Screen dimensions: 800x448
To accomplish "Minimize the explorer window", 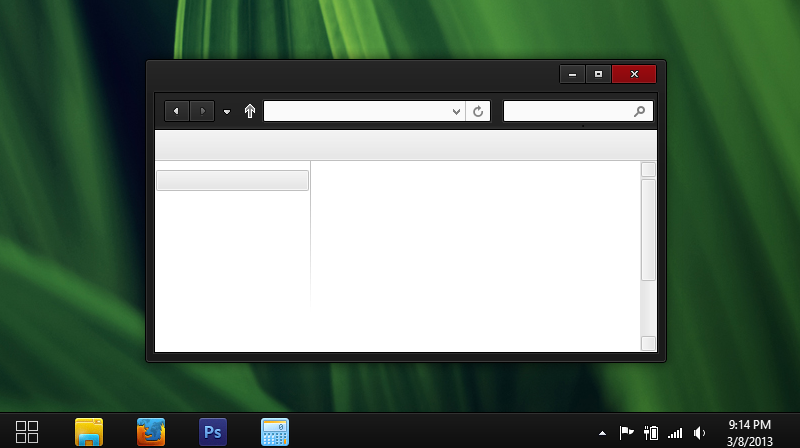I will tap(572, 74).
